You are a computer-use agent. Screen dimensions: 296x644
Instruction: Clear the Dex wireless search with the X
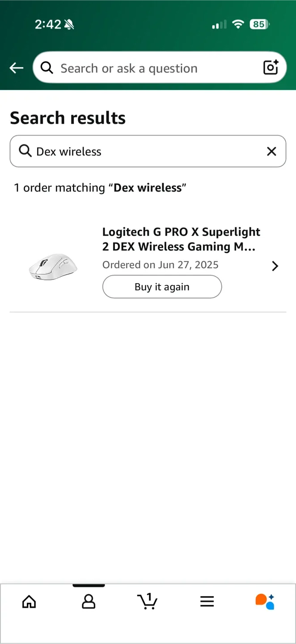pyautogui.click(x=271, y=151)
